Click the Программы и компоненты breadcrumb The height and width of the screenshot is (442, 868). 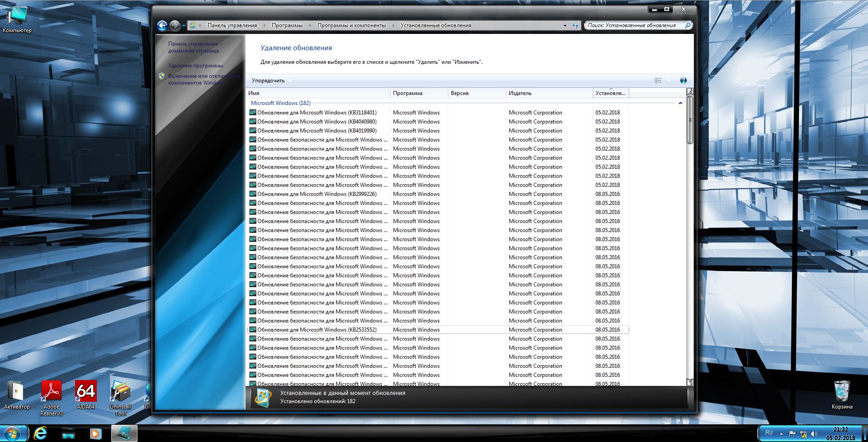coord(351,25)
